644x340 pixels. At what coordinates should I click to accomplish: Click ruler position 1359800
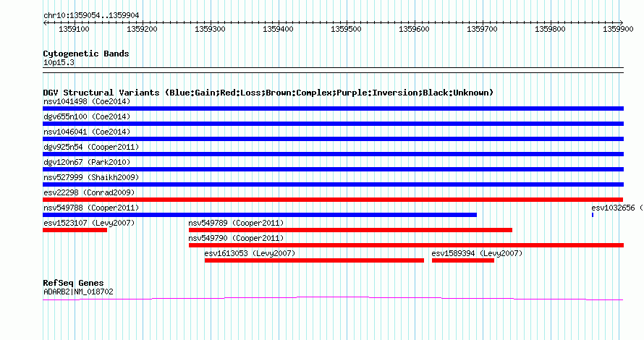coord(550,29)
